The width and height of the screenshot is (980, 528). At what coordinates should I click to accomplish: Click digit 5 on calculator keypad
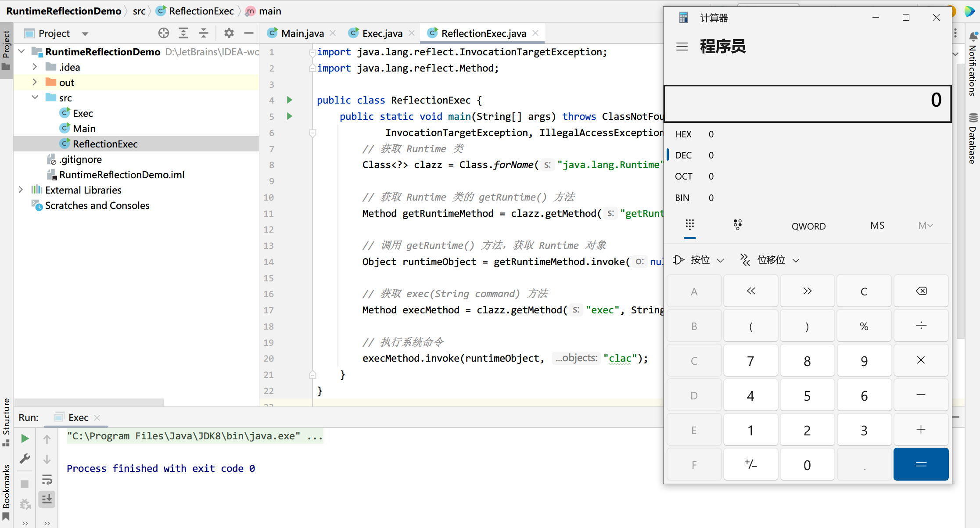[808, 395]
